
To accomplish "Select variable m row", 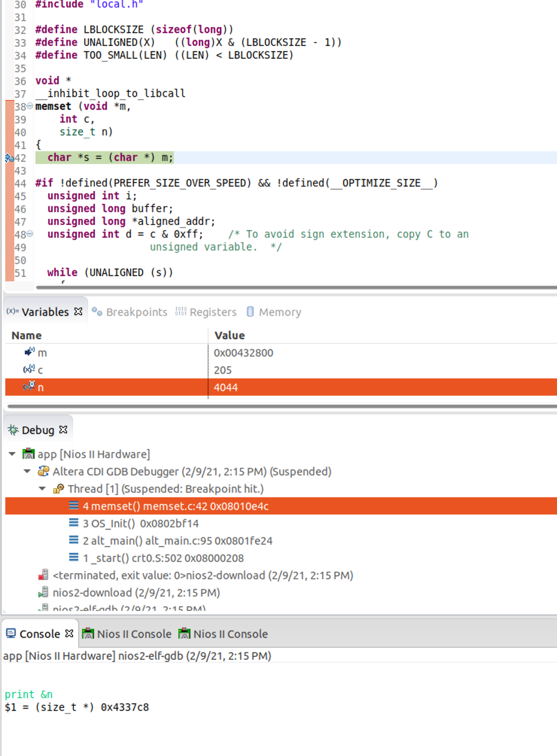I will (x=281, y=353).
